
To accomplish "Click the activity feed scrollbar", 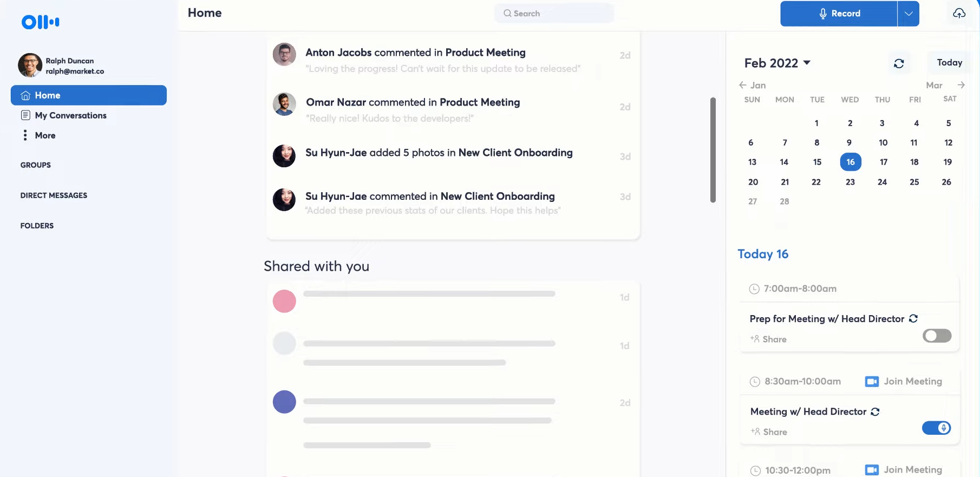I will (713, 150).
